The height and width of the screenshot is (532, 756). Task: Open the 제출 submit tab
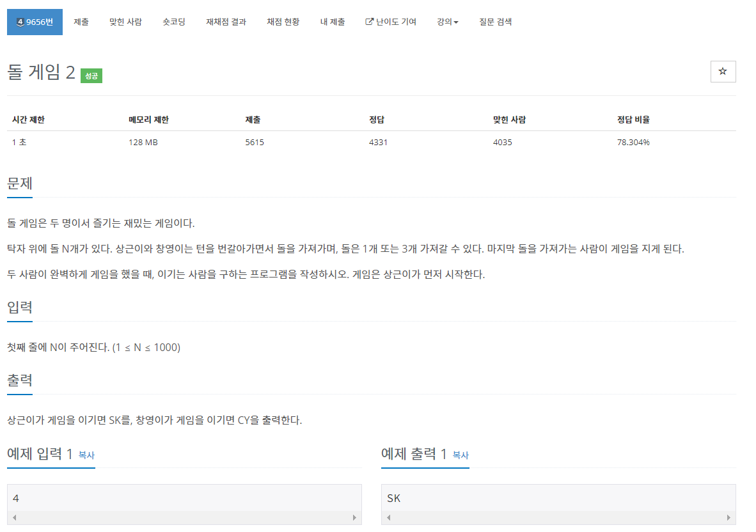[81, 22]
